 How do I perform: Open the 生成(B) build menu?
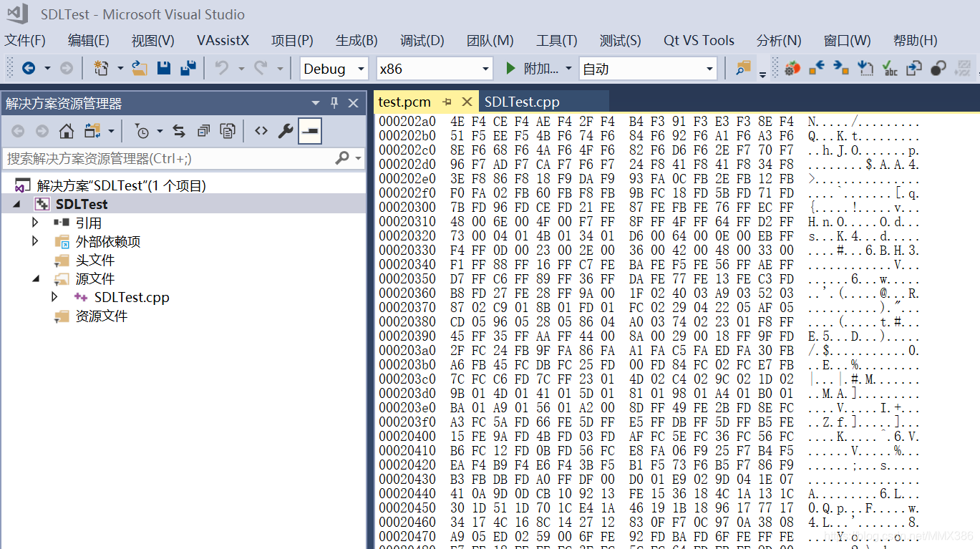(356, 41)
